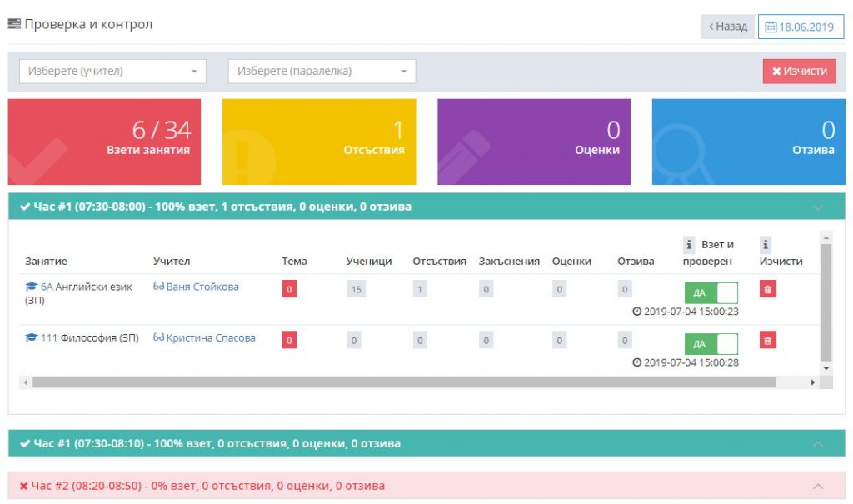The height and width of the screenshot is (504, 853).
Task: Click timestamp 2019-07-04 15:00:23
Action: tap(691, 312)
